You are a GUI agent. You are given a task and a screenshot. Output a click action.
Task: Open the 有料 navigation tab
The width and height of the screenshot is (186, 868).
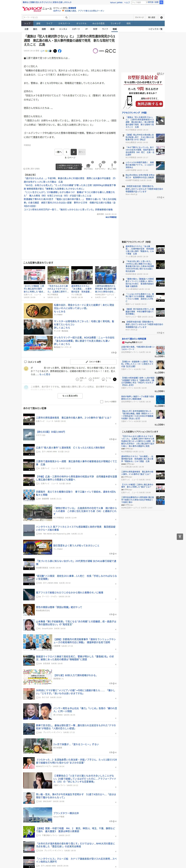pos(128,24)
